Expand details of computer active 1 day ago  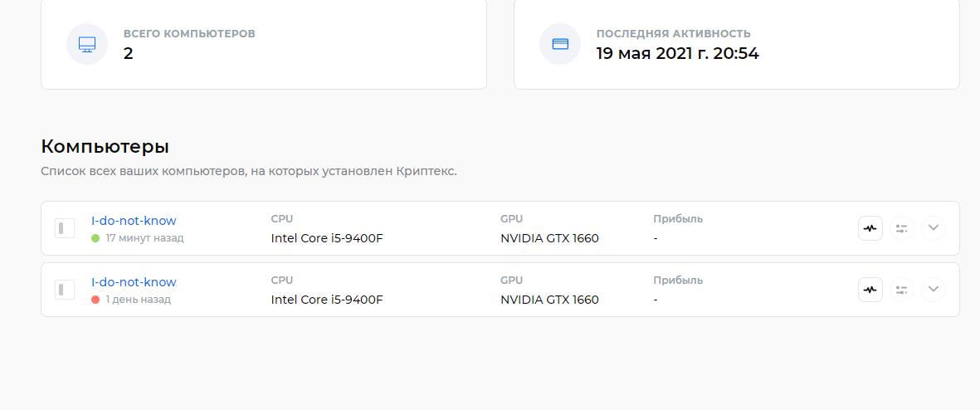point(934,290)
